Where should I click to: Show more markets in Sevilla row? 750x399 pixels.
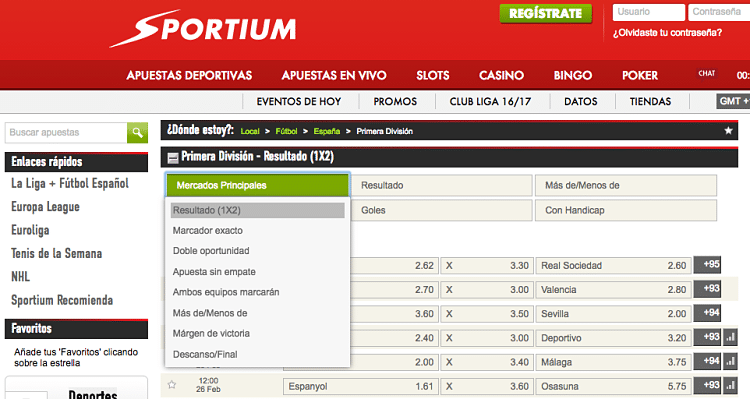[x=707, y=313]
